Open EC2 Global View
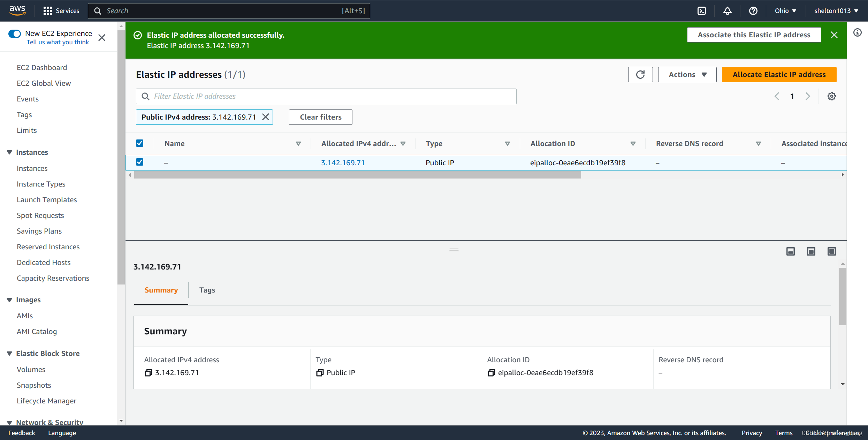 (x=44, y=83)
